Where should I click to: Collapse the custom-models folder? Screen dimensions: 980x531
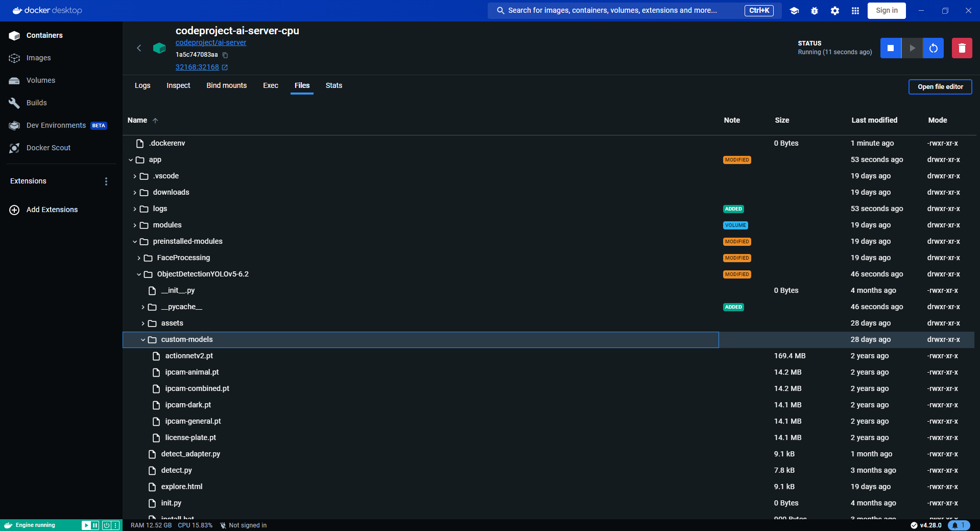click(143, 340)
